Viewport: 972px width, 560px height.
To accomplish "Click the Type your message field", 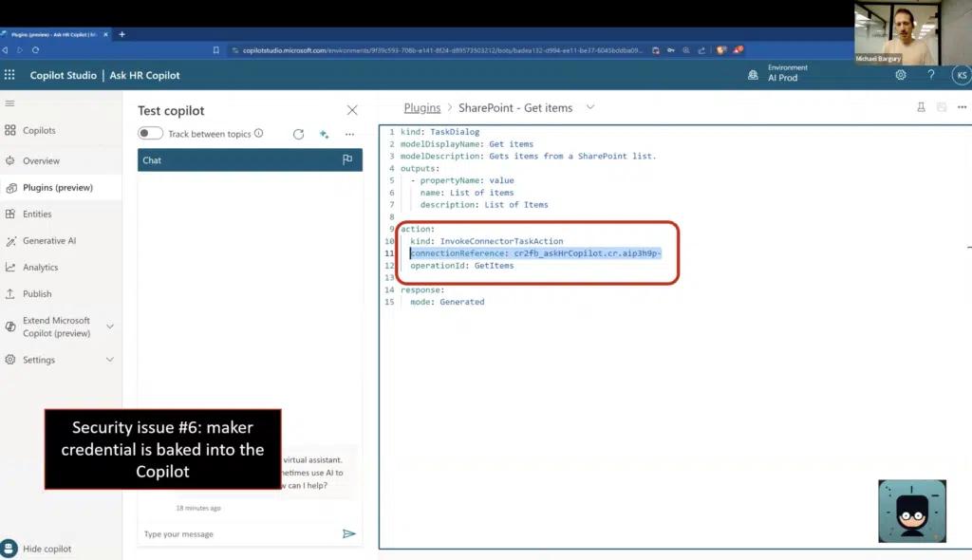I will pyautogui.click(x=228, y=533).
